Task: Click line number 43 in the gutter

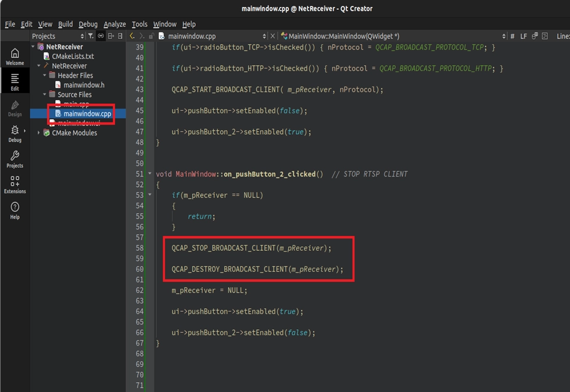Action: tap(139, 89)
